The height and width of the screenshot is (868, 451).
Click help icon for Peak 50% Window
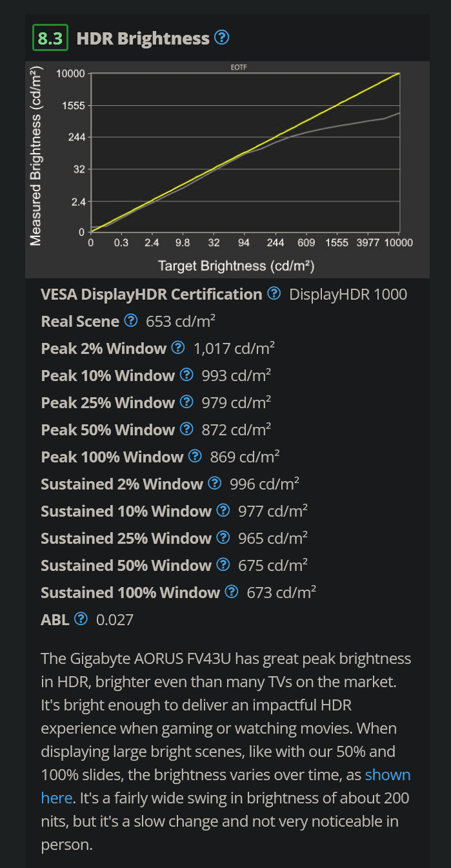[x=186, y=429]
